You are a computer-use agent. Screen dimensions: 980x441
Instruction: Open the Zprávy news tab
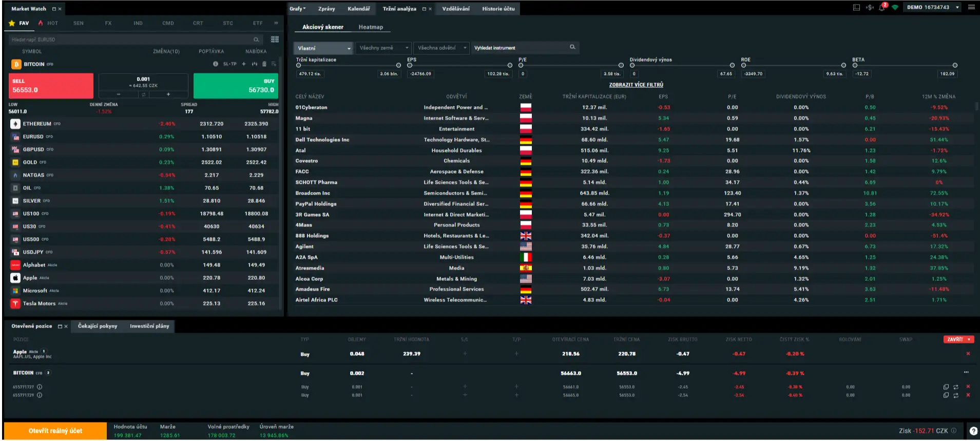click(326, 9)
